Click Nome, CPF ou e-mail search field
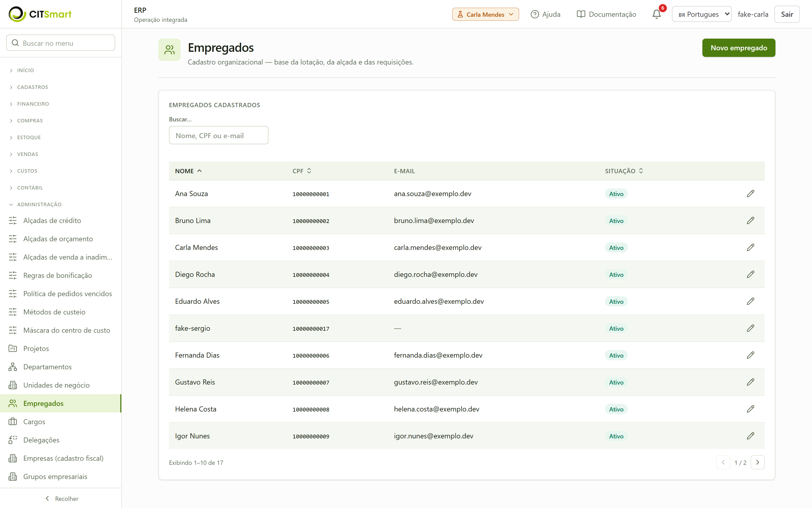812x508 pixels. (x=218, y=135)
